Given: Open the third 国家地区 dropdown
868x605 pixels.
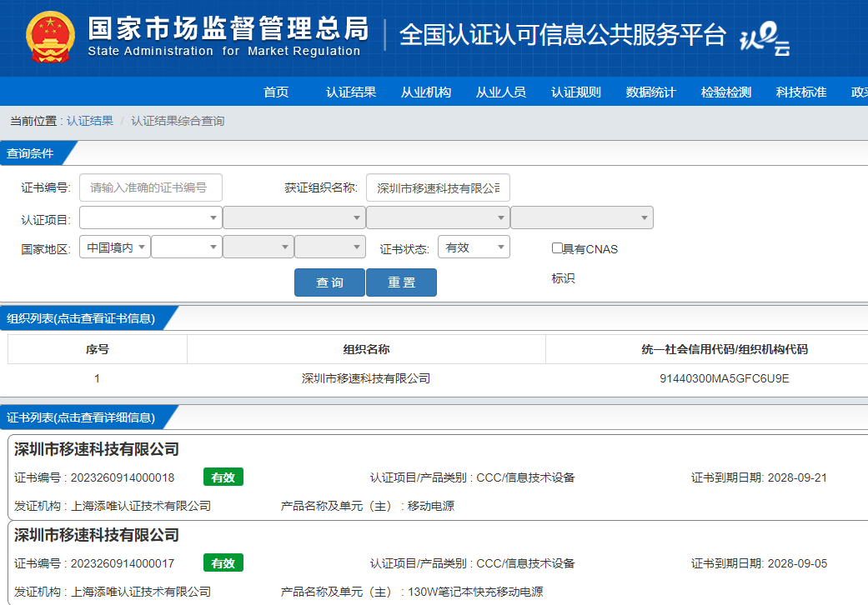Looking at the screenshot, I should click(x=258, y=247).
